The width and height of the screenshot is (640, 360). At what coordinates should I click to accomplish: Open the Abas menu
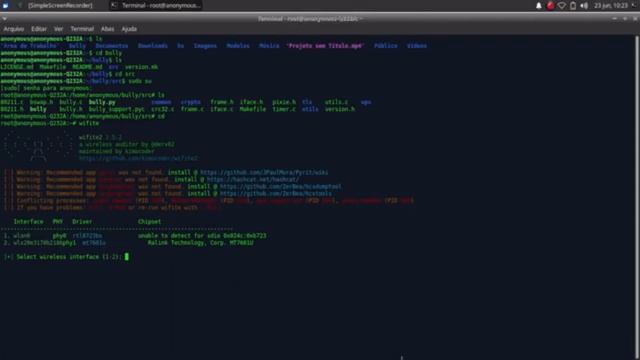pyautogui.click(x=107, y=29)
